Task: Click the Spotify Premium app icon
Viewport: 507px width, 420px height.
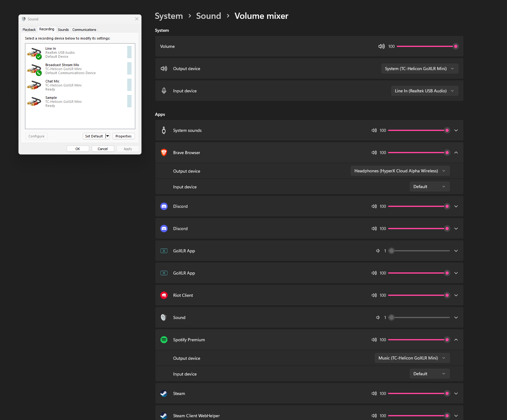Action: click(164, 340)
